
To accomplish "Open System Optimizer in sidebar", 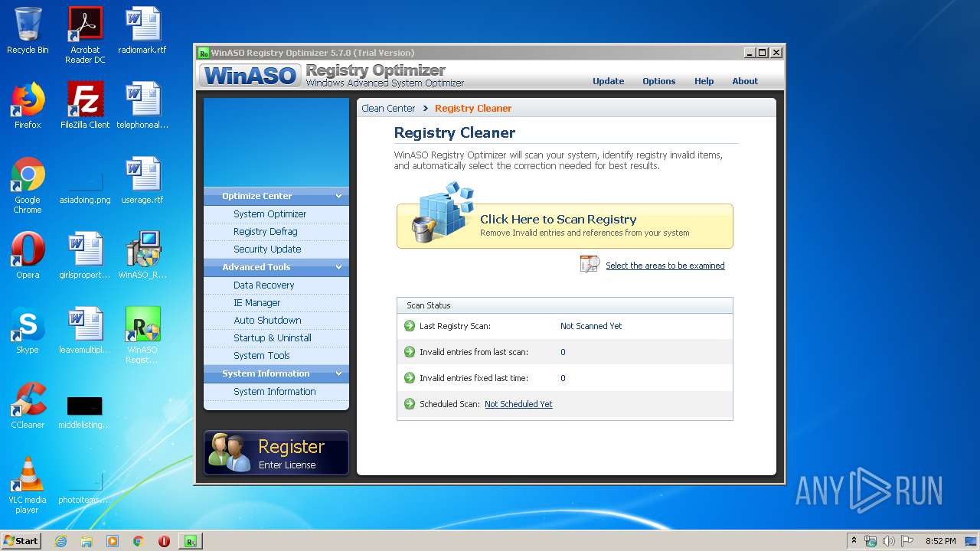I will tap(270, 214).
